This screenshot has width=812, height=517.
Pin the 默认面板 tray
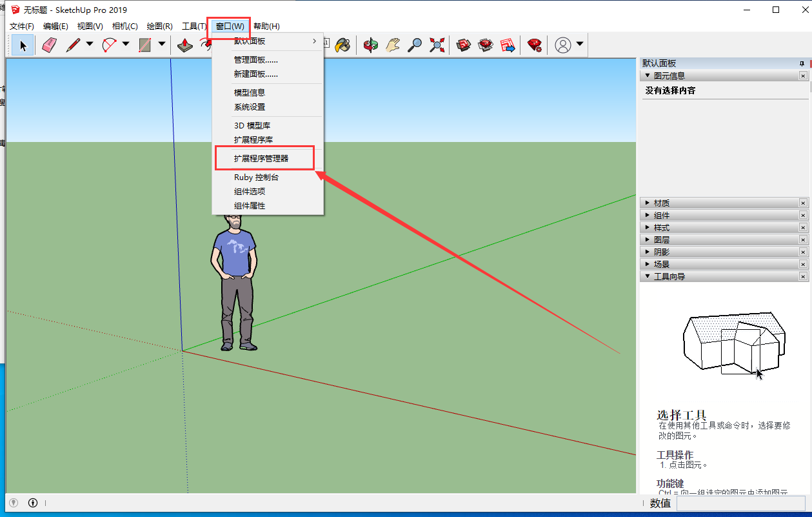[801, 63]
